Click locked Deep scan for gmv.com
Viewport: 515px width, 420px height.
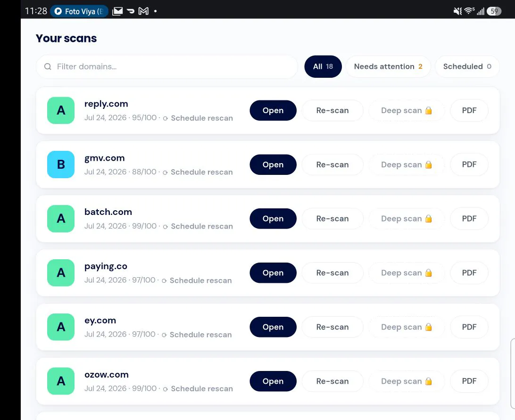point(406,165)
